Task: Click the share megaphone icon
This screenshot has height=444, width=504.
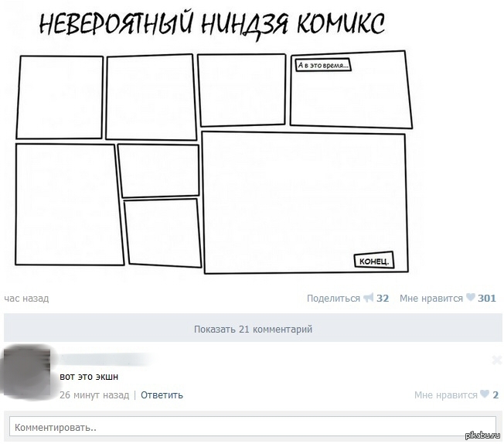Action: (368, 298)
